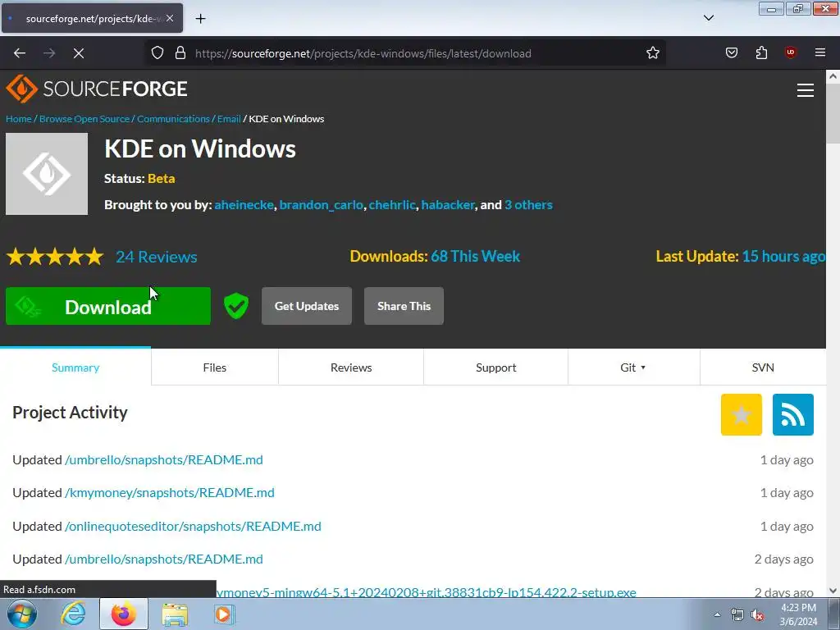The image size is (840, 630).
Task: Open brandon_carlo contributor profile
Action: (x=321, y=204)
